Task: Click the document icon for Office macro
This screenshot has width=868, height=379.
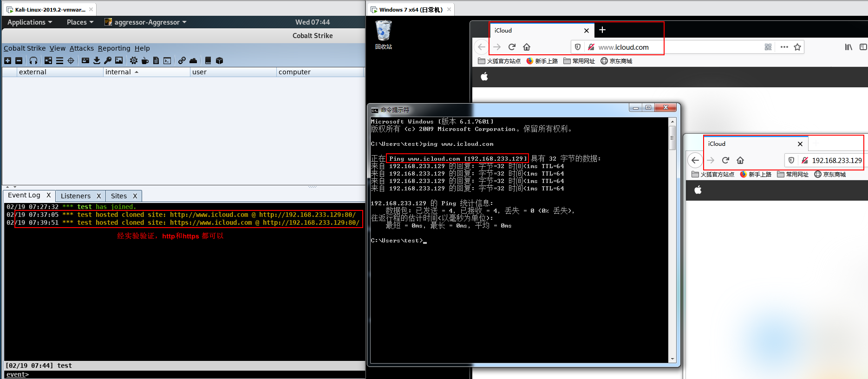Action: [x=156, y=60]
